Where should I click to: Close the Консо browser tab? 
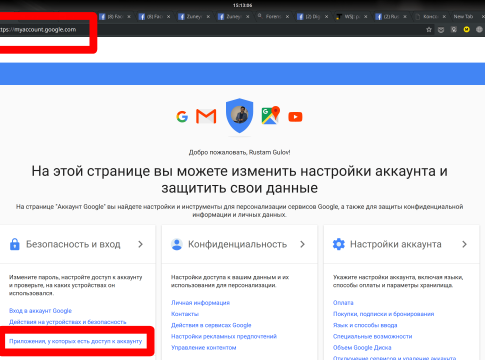click(444, 16)
